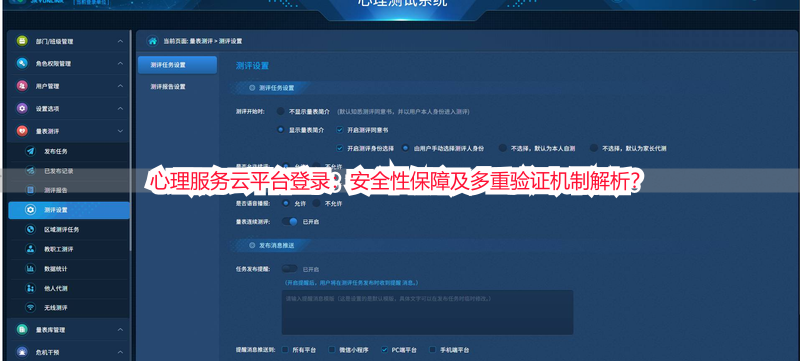Image resolution: width=800 pixels, height=361 pixels.
Task: Click the 测评开始时 field label
Action: point(250,111)
